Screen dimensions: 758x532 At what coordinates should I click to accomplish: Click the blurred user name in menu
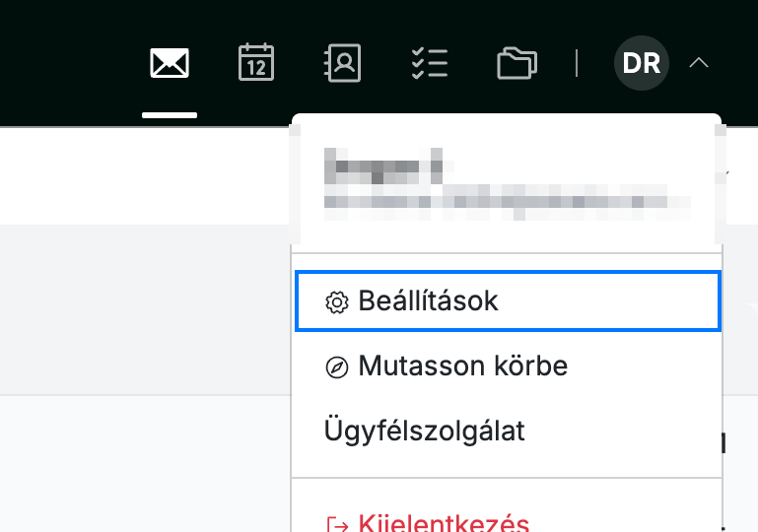point(383,166)
